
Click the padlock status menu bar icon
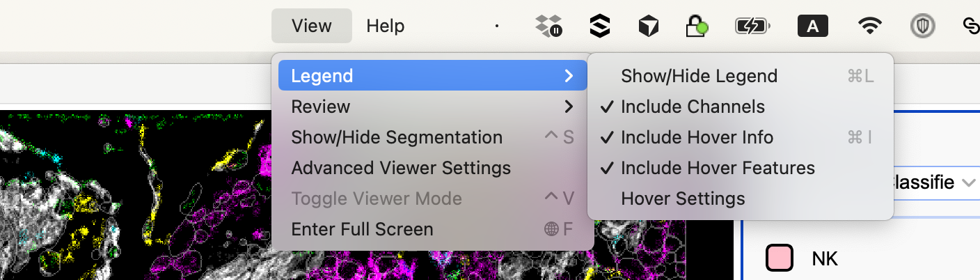click(x=697, y=26)
